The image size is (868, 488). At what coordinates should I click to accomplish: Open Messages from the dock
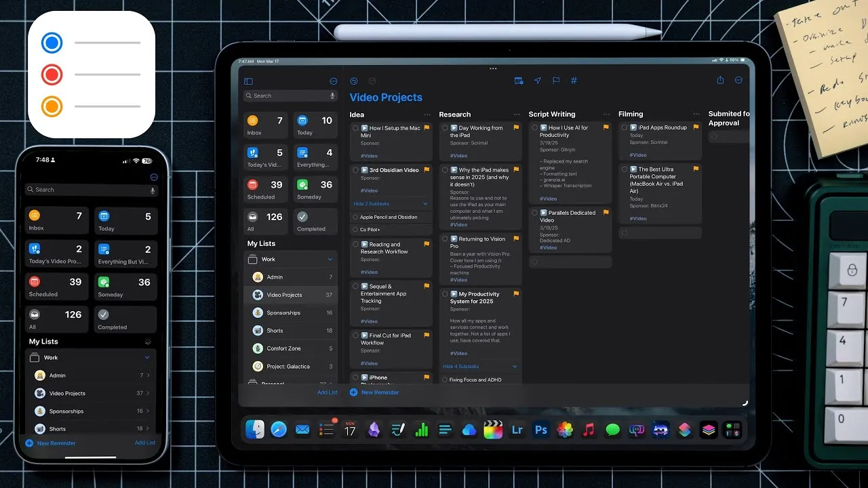tap(613, 429)
